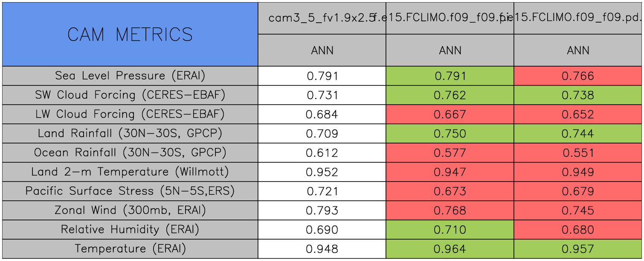This screenshot has width=644, height=261.
Task: Click the ANN header under cam3_5_fv1.9x2.5
Action: click(x=322, y=50)
